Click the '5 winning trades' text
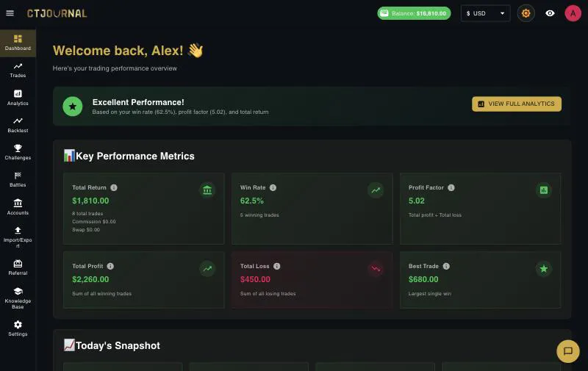Image resolution: width=588 pixels, height=371 pixels. 259,215
